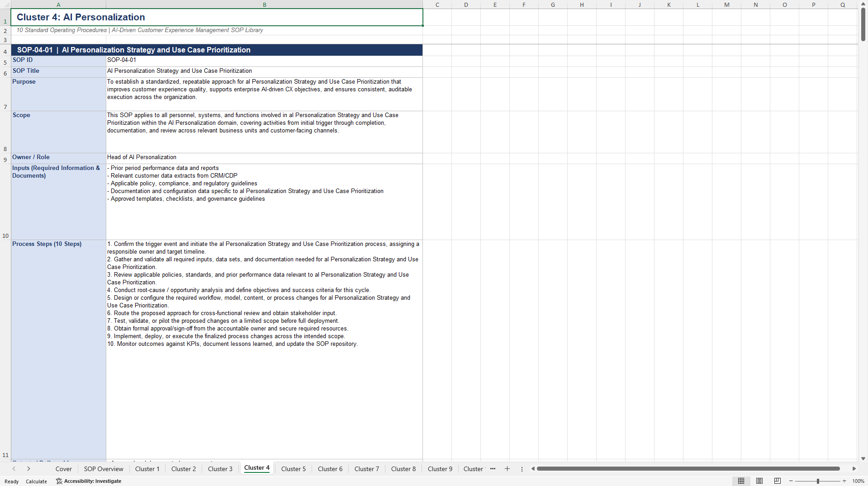Click the SOP Title label cell

point(58,72)
